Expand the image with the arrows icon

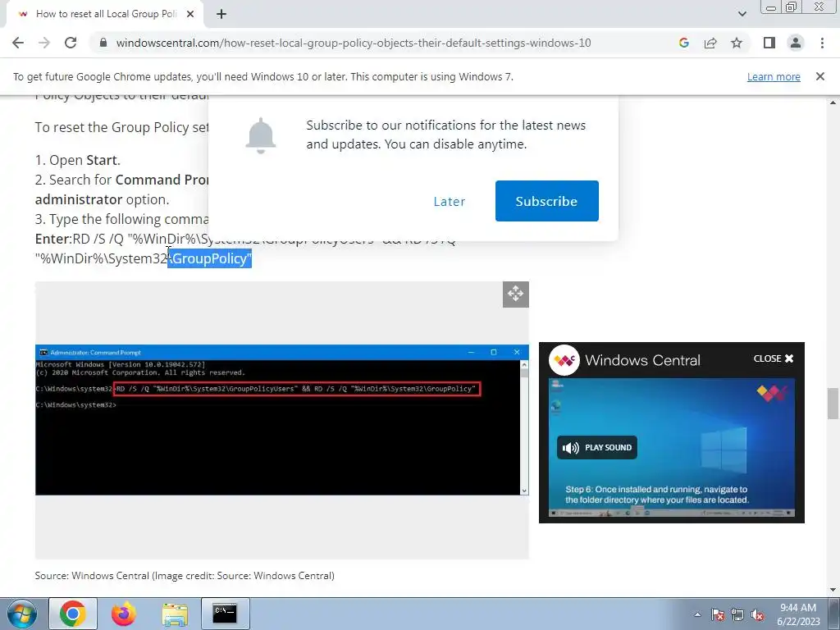515,294
